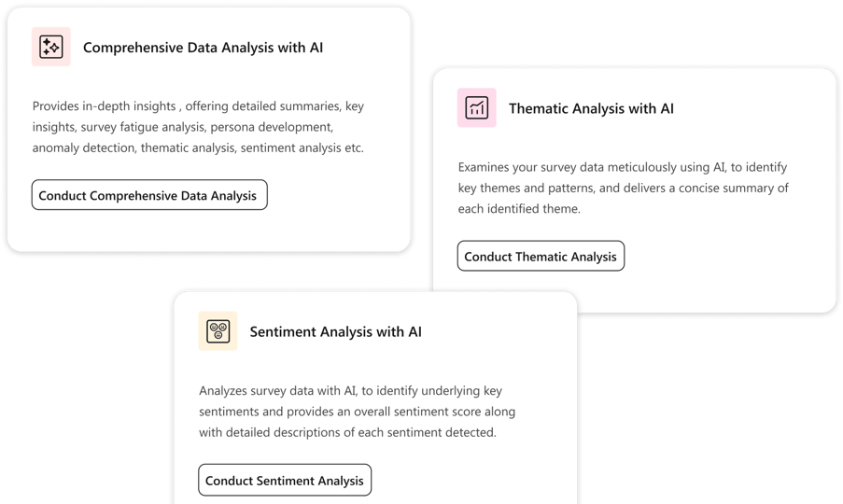Screen dimensions: 843x504
Task: Click 'each identified theme' closing line
Action: [x=519, y=209]
